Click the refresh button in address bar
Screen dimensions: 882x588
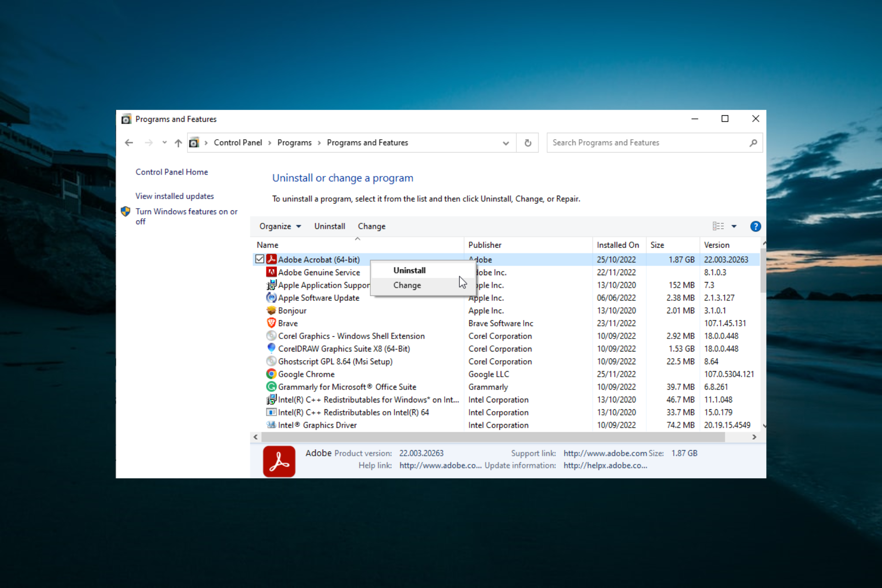pyautogui.click(x=528, y=143)
